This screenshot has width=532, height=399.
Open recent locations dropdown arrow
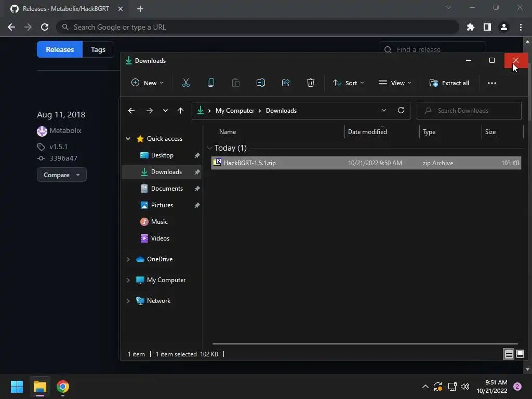pos(165,111)
